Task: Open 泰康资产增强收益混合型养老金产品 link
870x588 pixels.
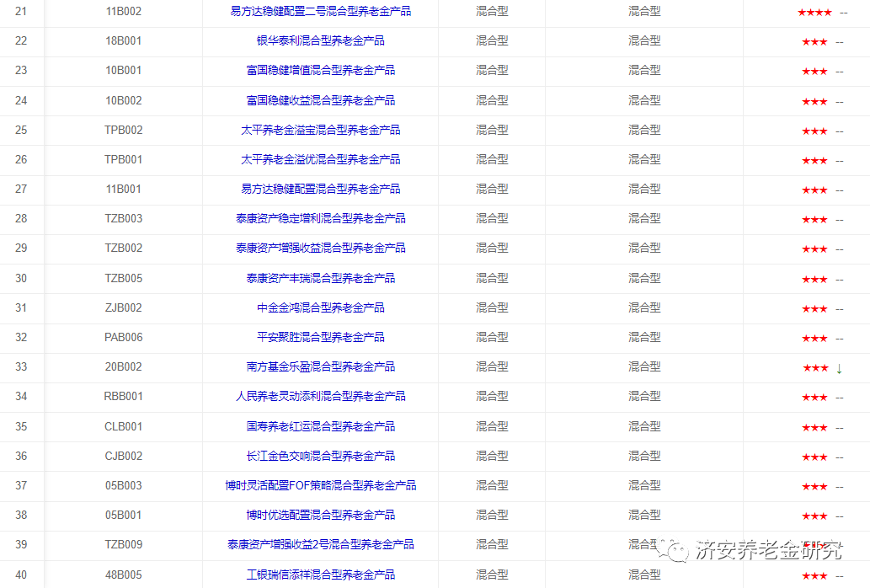Action: point(320,248)
